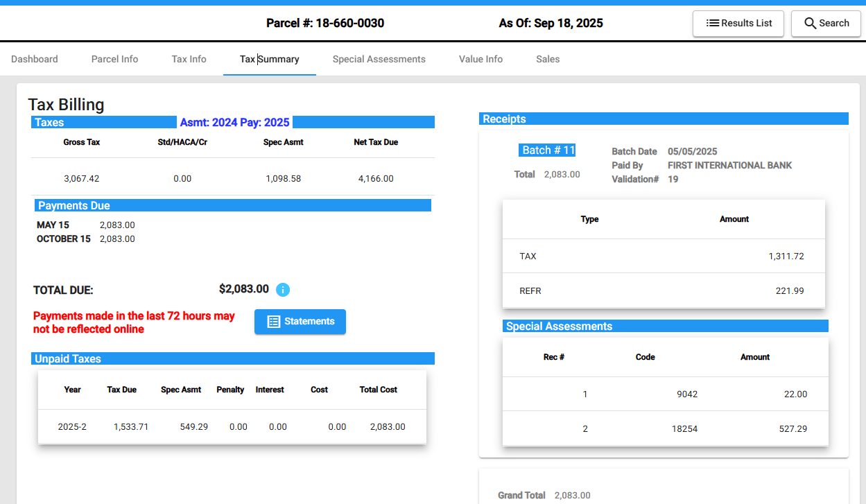Viewport: 866px width, 504px height.
Task: Select the 2025-2 unpaid taxes row
Action: [232, 427]
